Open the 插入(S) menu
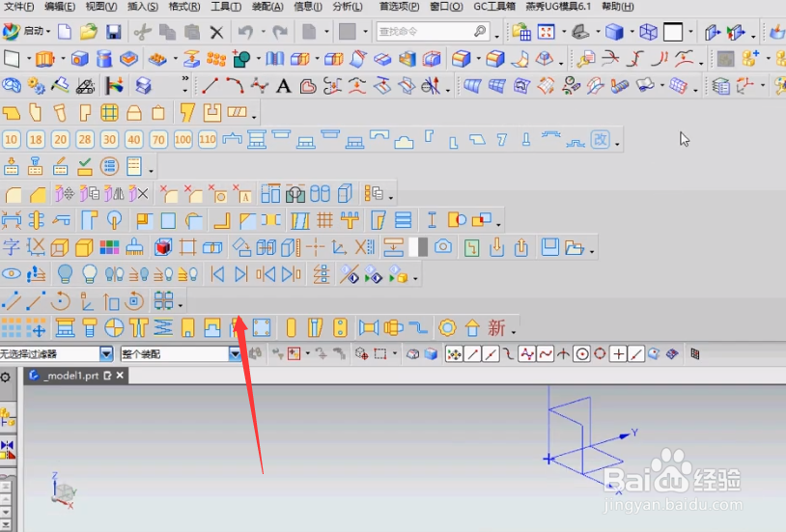This screenshot has width=786, height=532. pos(142,7)
